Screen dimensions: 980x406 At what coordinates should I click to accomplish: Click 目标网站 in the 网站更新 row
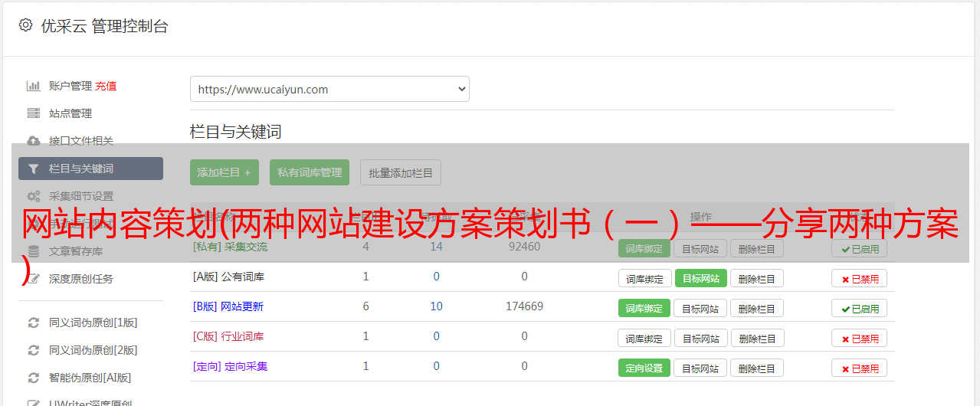coord(700,309)
